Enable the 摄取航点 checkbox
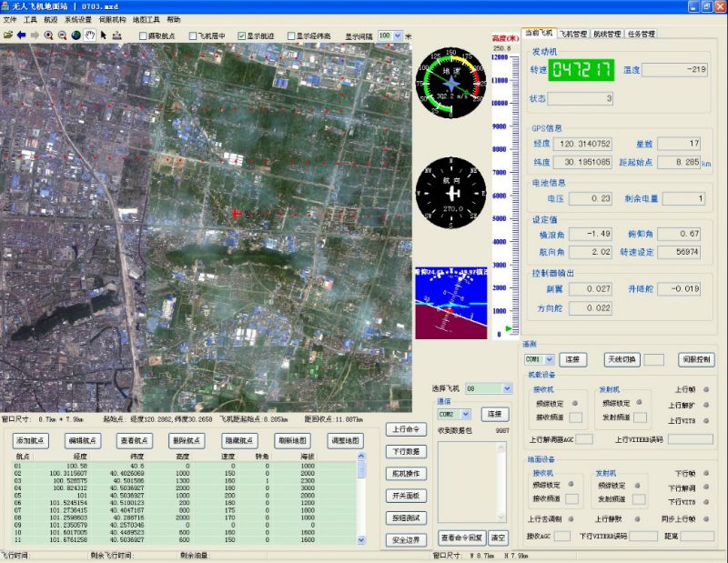Screen dimensions: 728x563 click(143, 36)
